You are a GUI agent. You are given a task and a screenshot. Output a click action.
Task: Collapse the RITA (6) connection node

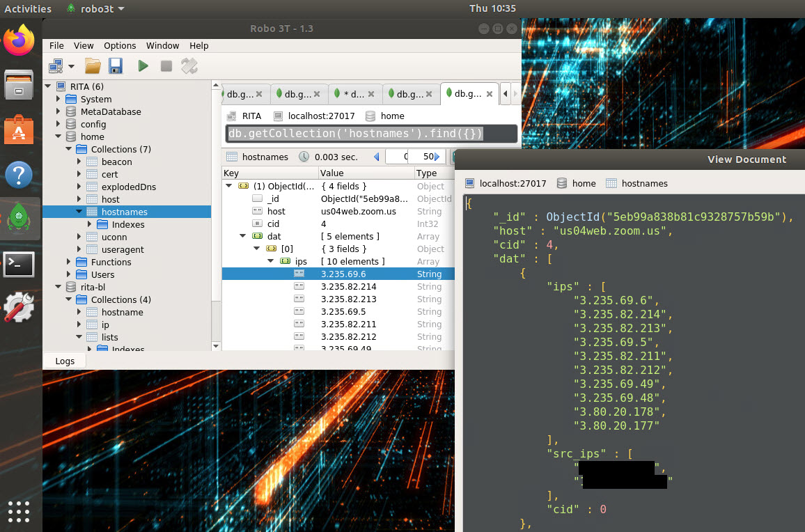tap(48, 86)
